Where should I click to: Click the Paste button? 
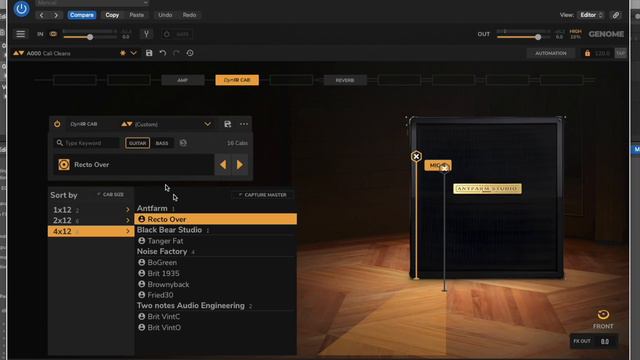click(136, 15)
